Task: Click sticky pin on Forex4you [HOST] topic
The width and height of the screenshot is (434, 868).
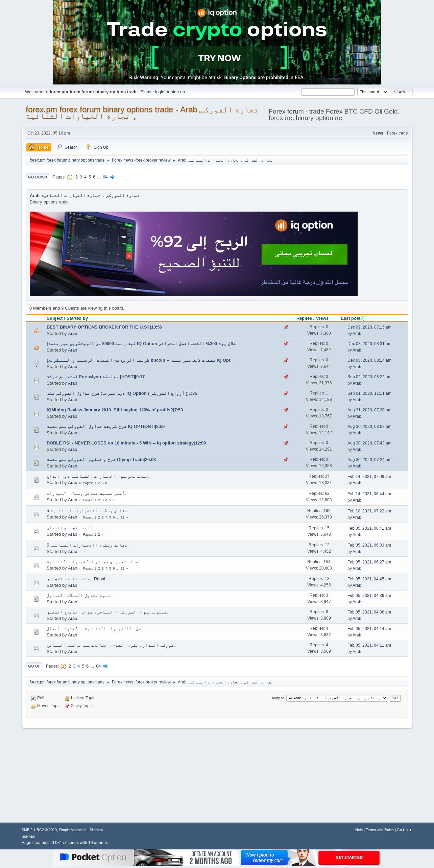Action: [x=286, y=377]
